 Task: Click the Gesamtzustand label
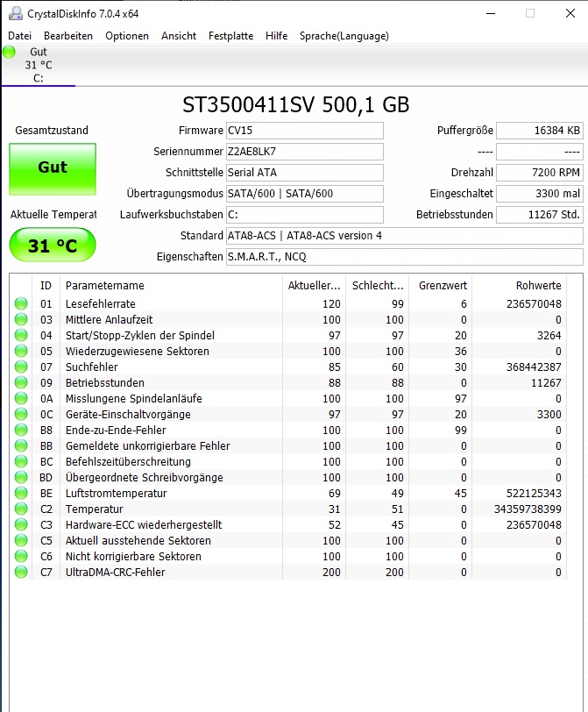click(52, 131)
